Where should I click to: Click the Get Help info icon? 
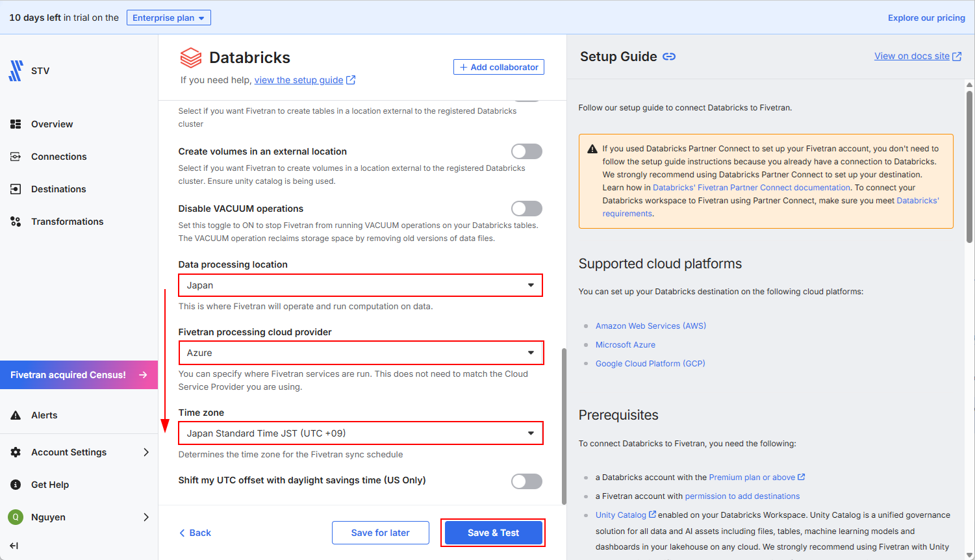pyautogui.click(x=16, y=485)
